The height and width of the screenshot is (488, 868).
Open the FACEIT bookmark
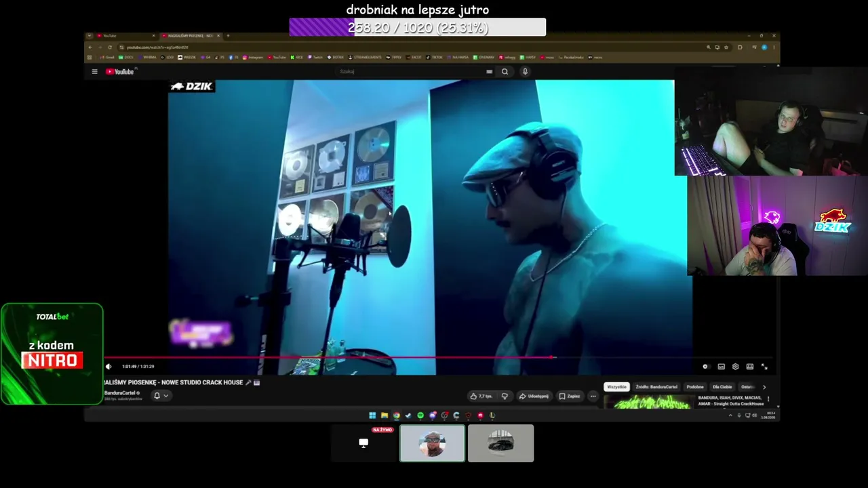click(414, 57)
